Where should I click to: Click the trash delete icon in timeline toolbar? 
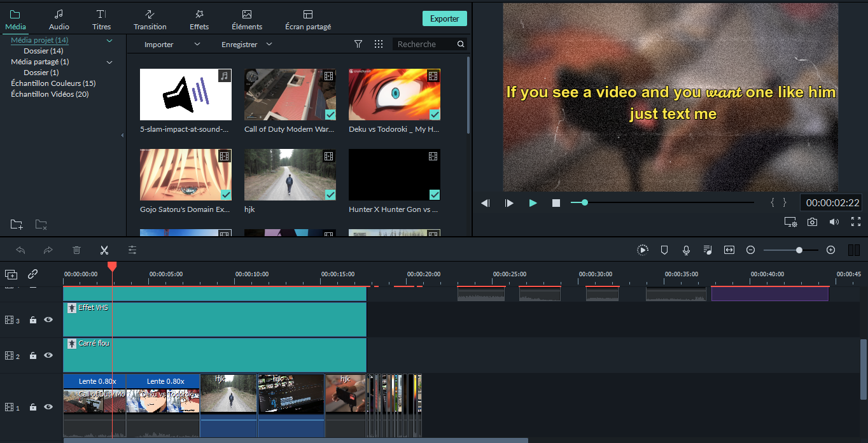click(76, 250)
